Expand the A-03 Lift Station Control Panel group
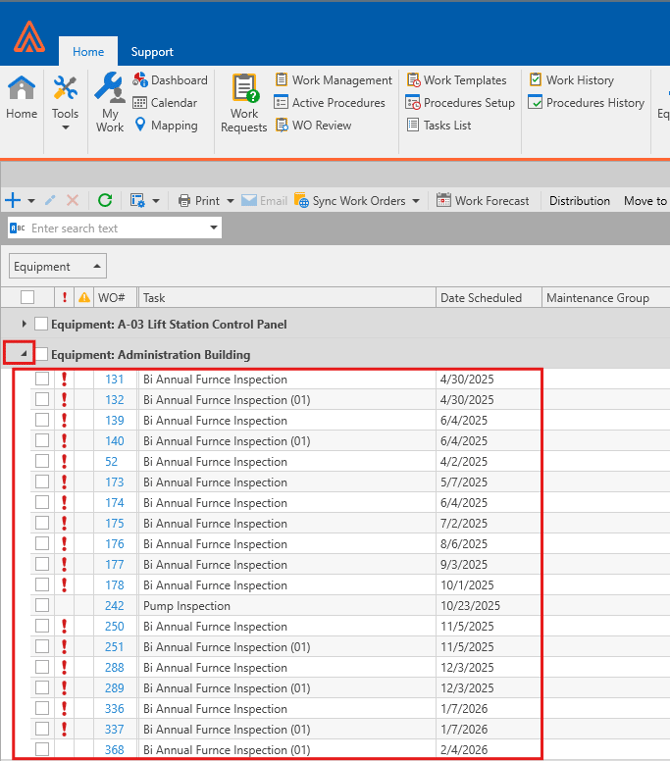The image size is (670, 761). pos(24,324)
